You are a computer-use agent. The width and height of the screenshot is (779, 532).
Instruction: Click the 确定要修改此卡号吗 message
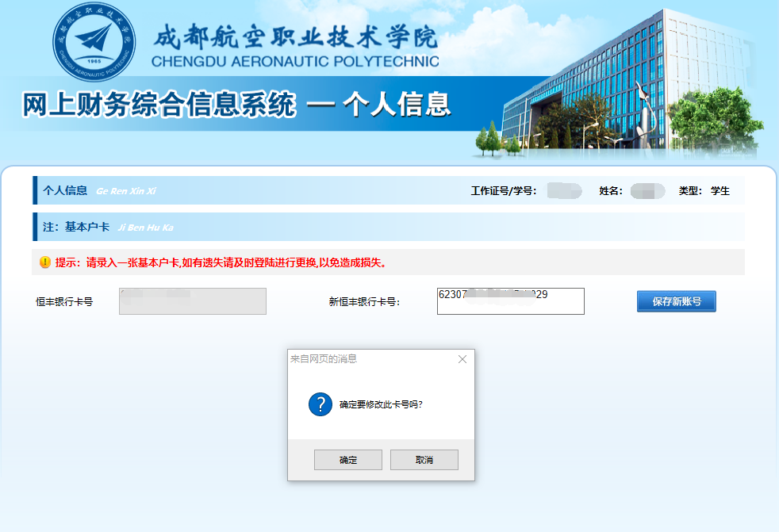pyautogui.click(x=381, y=405)
